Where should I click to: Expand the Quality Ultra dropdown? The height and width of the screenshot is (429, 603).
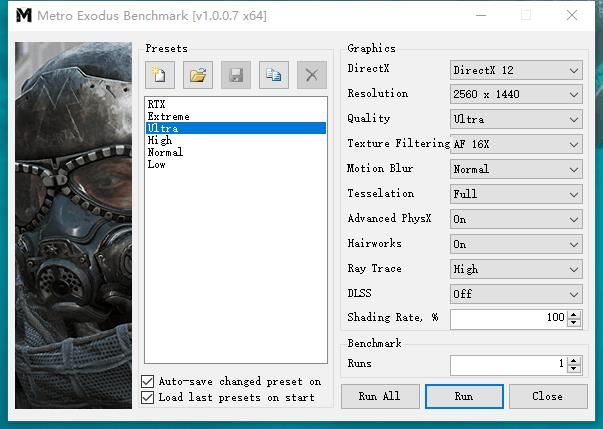tap(516, 119)
